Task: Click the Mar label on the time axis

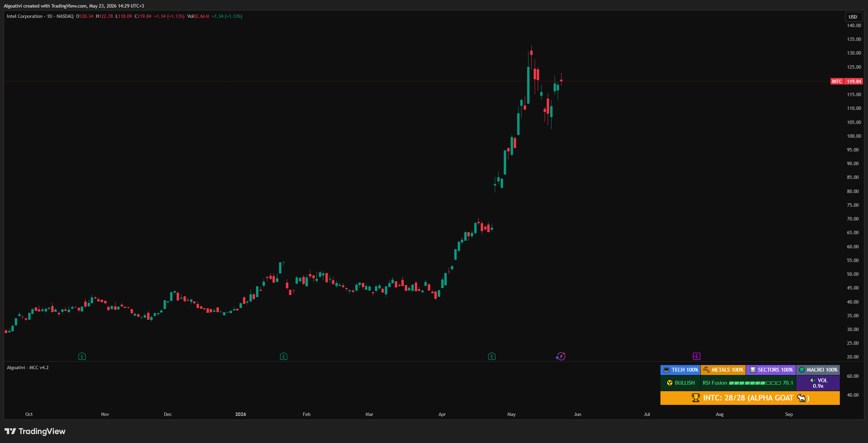Action: 369,414
